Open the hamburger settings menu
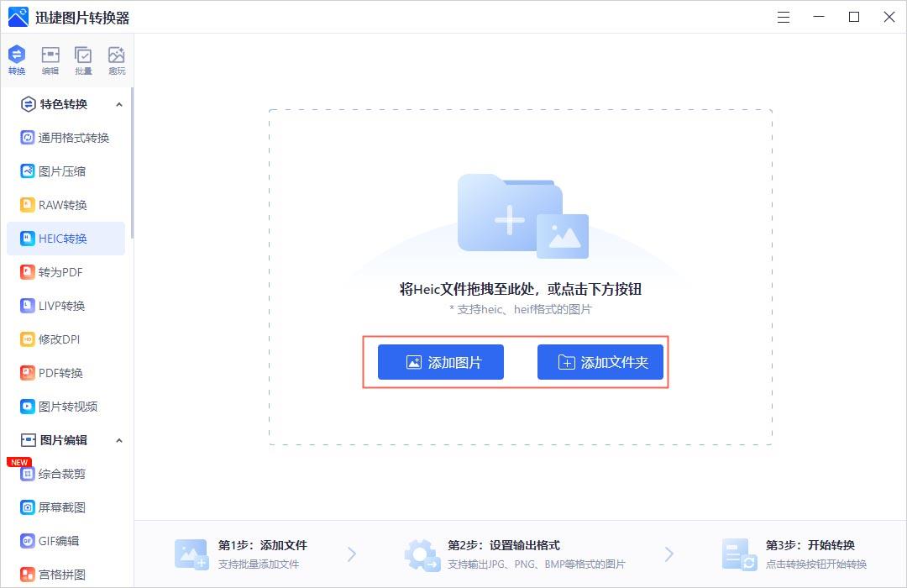Viewport: 907px width, 588px height. click(x=783, y=17)
